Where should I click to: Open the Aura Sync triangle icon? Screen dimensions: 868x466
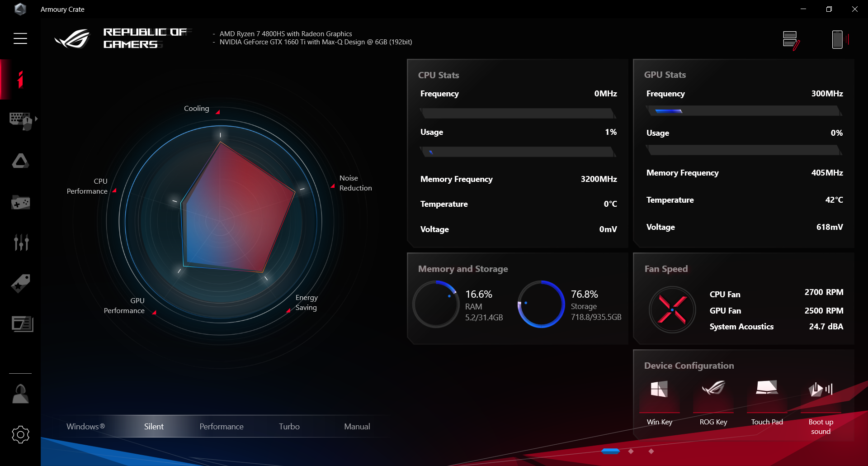point(20,161)
